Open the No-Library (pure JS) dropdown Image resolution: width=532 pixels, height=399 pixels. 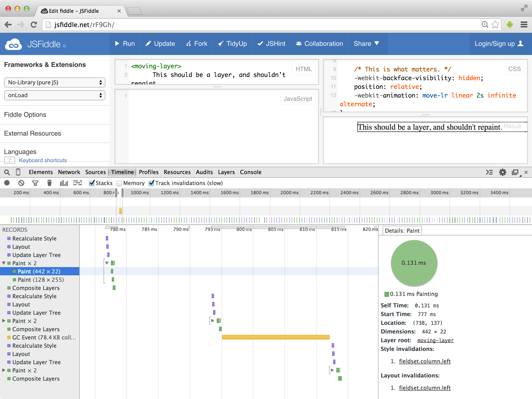(x=55, y=82)
